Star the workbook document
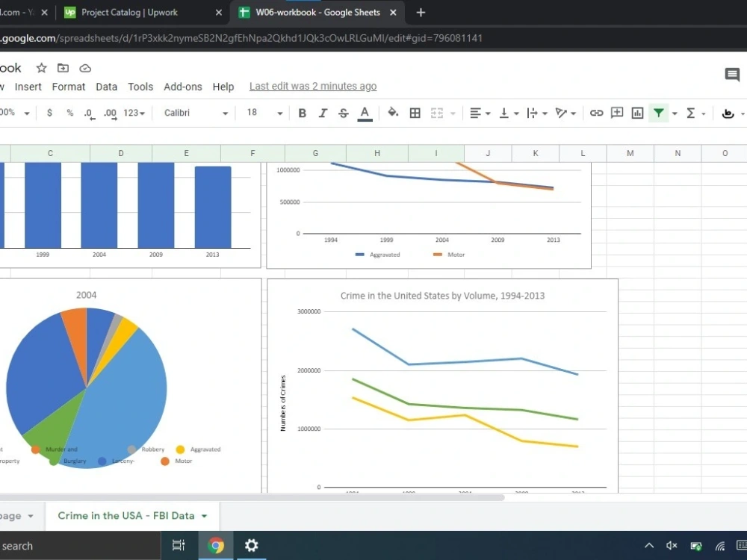This screenshot has width=747, height=560. [41, 68]
